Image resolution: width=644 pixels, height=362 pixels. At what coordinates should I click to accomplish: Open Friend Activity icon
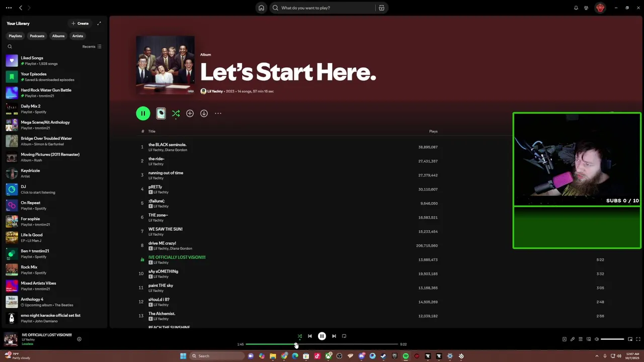[x=586, y=8]
